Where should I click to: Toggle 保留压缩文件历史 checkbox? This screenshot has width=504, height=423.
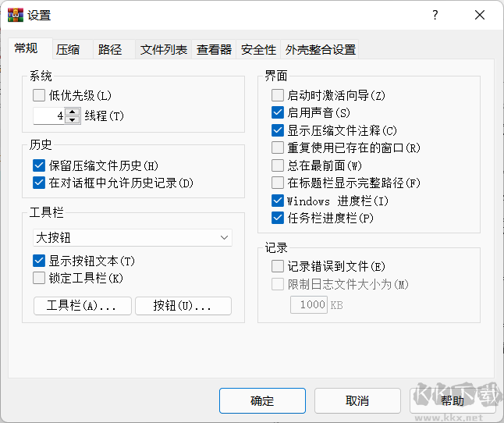[40, 165]
